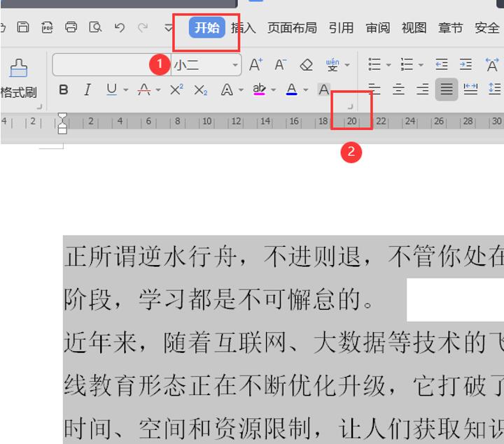Toggle subscript formatting
Image resolution: width=504 pixels, height=444 pixels.
(x=201, y=90)
